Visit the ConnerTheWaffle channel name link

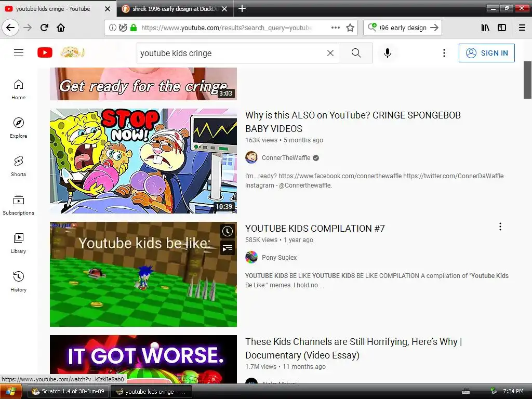[x=286, y=158]
